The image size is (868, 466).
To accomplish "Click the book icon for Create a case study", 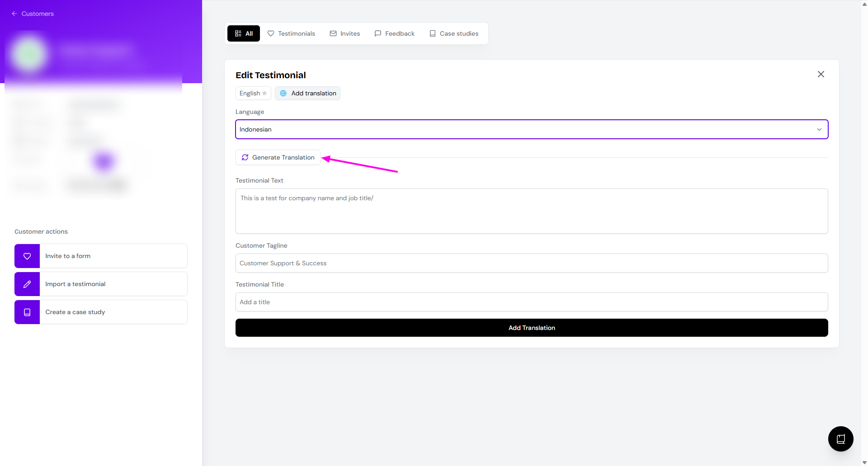I will tap(27, 312).
